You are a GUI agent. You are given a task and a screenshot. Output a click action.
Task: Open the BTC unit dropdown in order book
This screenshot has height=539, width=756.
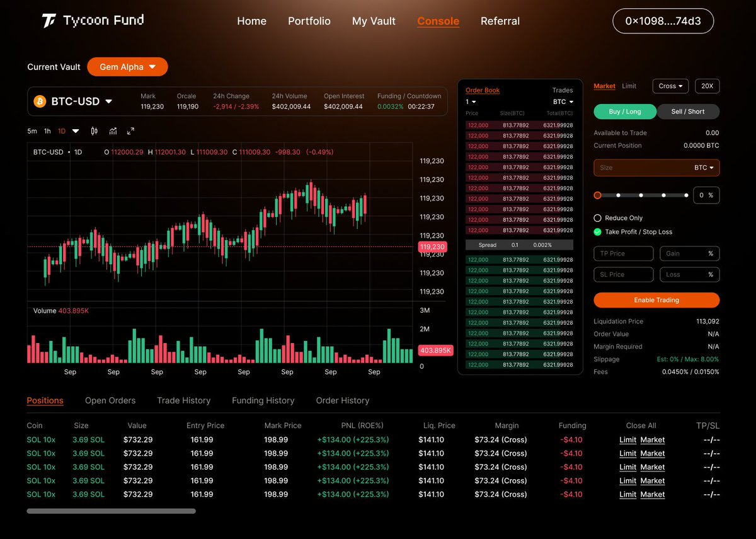(563, 102)
